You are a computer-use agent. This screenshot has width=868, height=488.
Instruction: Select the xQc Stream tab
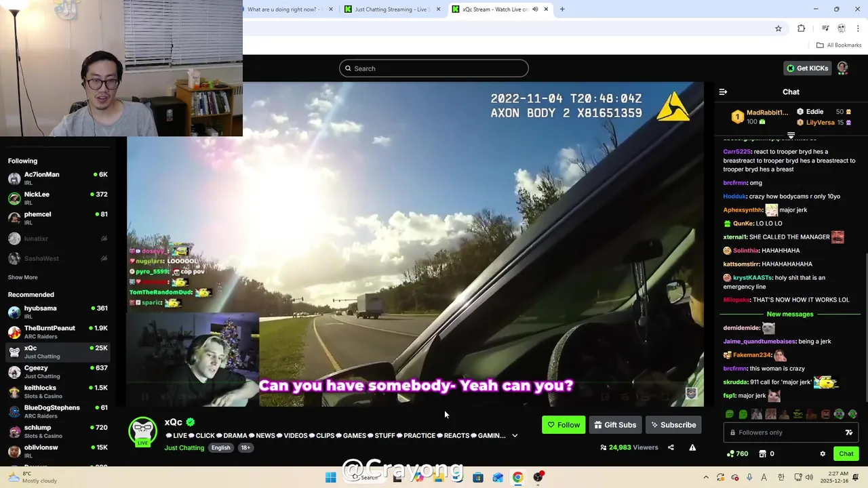click(x=500, y=9)
